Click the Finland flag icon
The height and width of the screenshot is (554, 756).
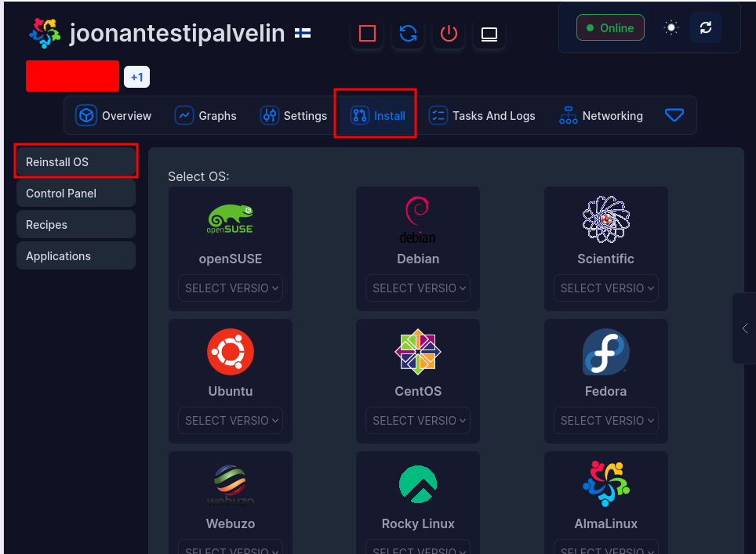point(302,33)
